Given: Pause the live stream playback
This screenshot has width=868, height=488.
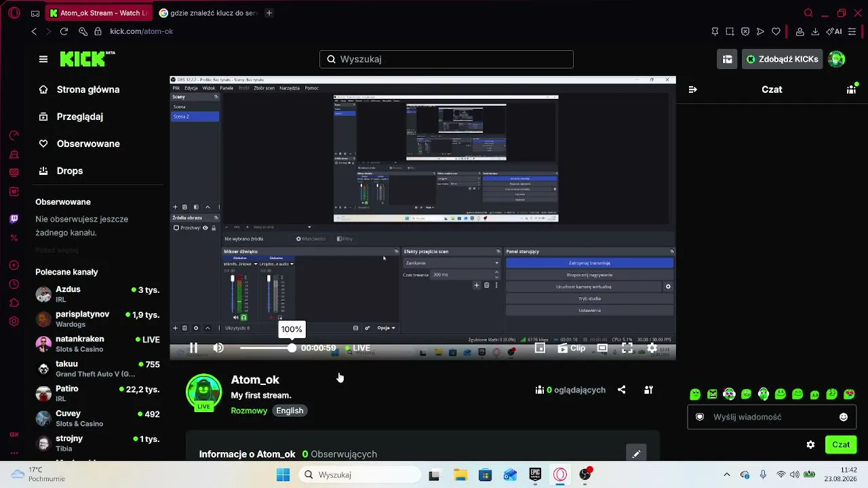Looking at the screenshot, I should click(x=193, y=348).
